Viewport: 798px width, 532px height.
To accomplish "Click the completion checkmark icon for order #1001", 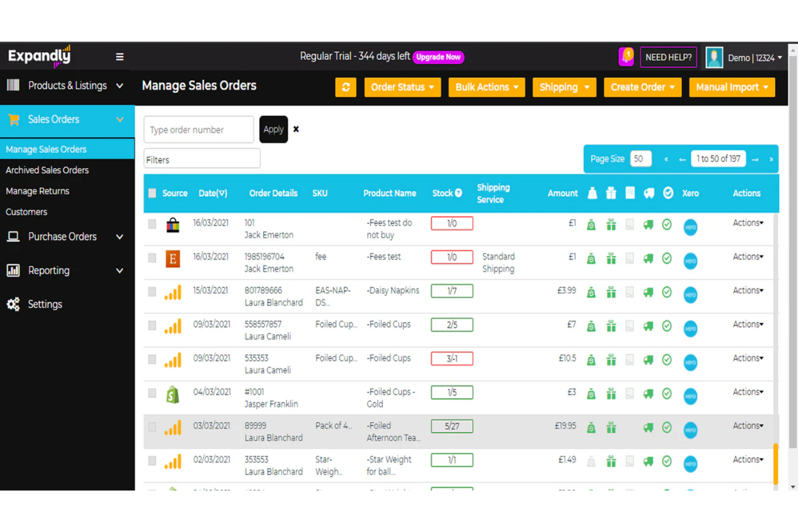I will coord(667,393).
